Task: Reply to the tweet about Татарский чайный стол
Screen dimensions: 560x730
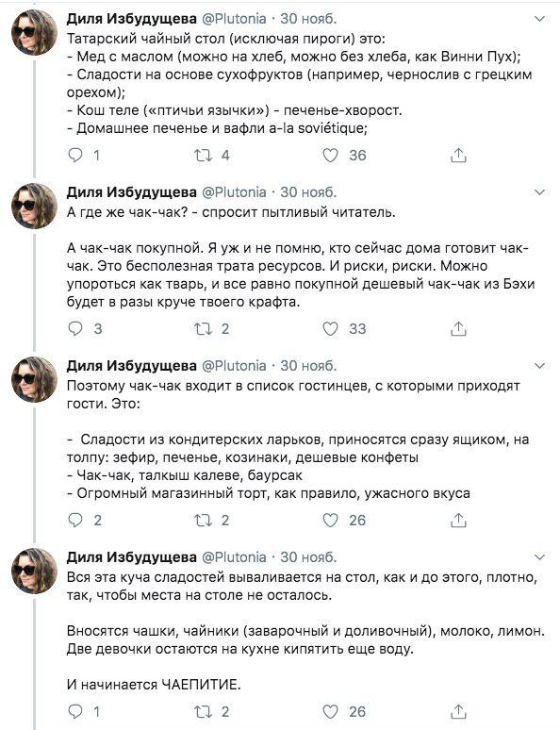Action: pos(75,155)
